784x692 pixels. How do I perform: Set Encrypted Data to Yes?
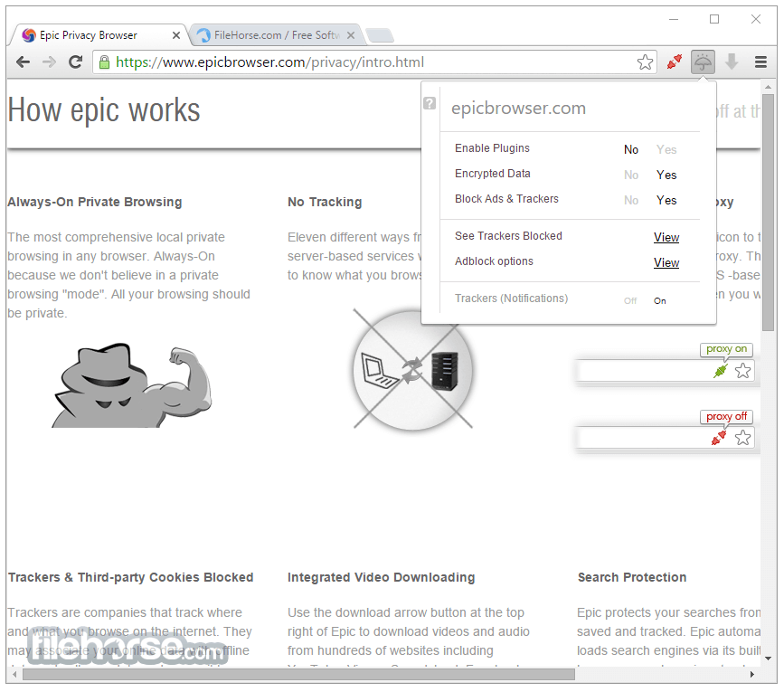click(x=666, y=175)
